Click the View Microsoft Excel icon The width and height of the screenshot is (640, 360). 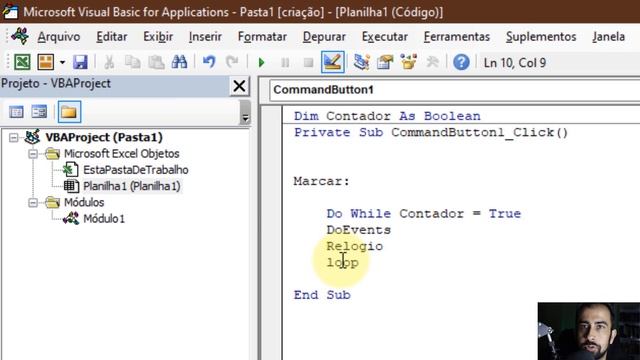click(x=22, y=62)
